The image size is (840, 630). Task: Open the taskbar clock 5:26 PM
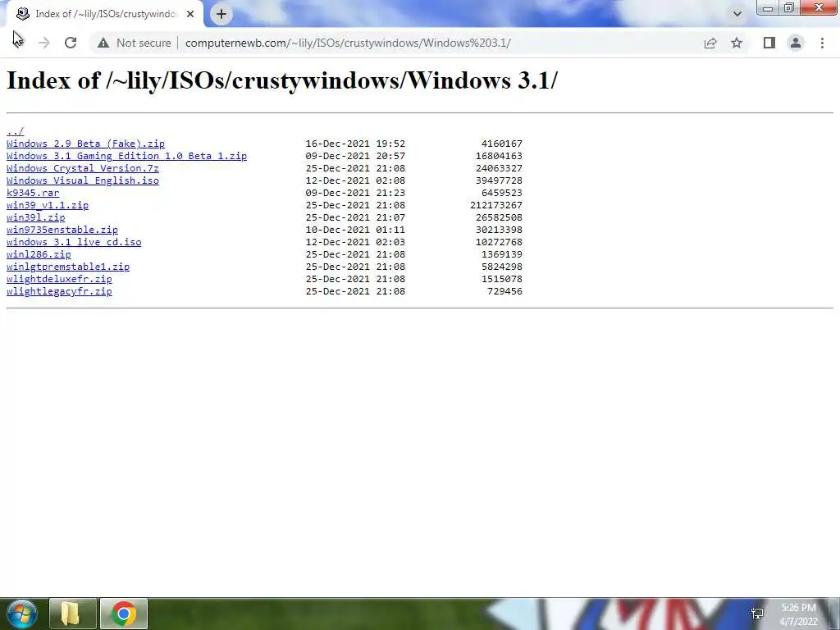(x=798, y=614)
